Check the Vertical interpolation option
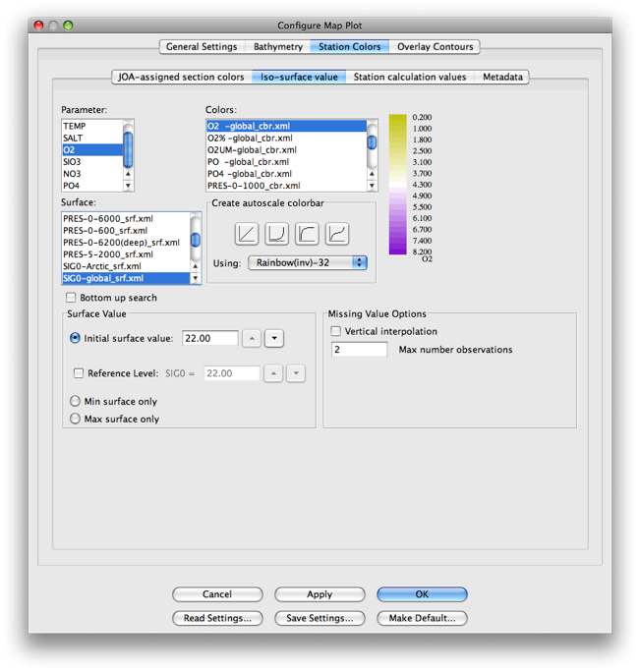Image resolution: width=640 pixels, height=672 pixels. click(x=337, y=332)
